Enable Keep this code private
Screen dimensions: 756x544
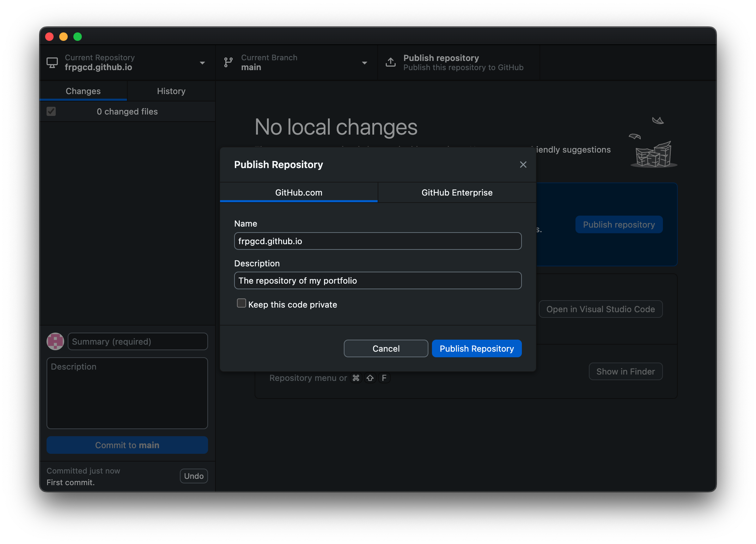241,303
